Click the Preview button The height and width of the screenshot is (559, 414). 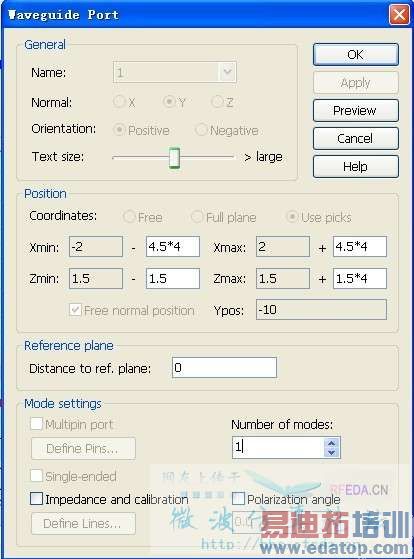[356, 111]
